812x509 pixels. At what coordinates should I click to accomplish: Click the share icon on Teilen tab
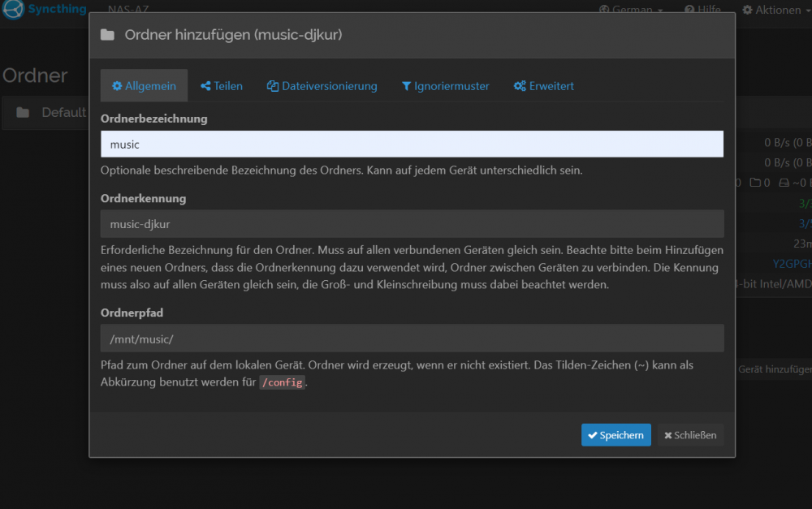(x=205, y=86)
